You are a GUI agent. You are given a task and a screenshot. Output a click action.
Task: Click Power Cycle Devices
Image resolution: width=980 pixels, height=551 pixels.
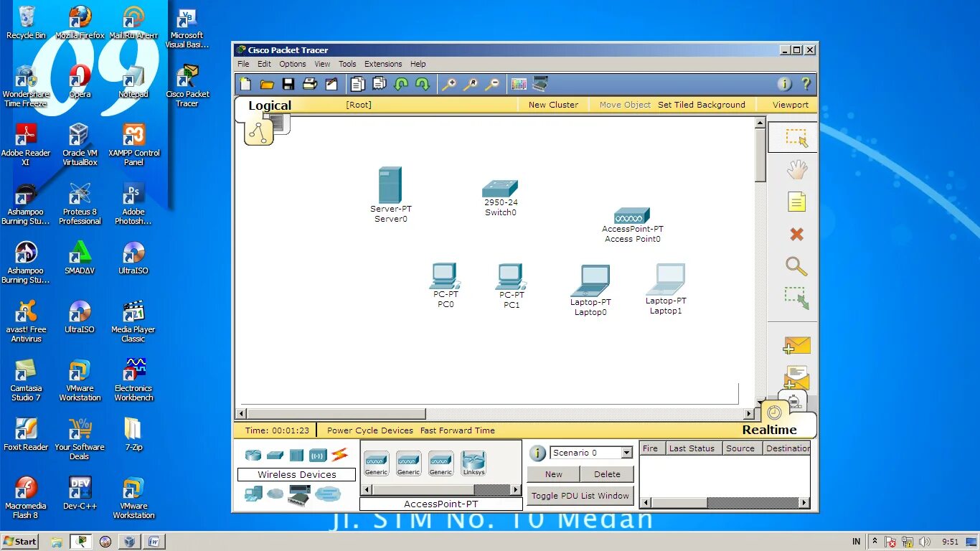pos(370,430)
